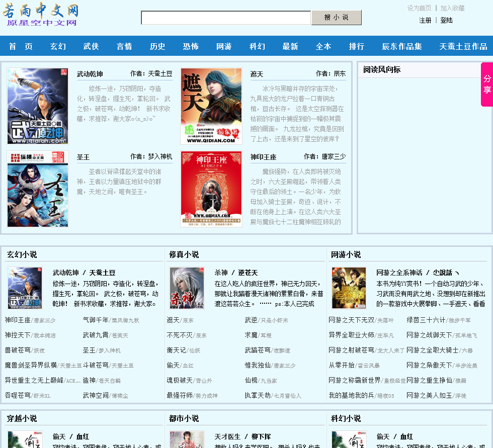Open 魔兽剑圣异界纵横 novel link
Viewport: 493px width, 448px height.
point(31,366)
